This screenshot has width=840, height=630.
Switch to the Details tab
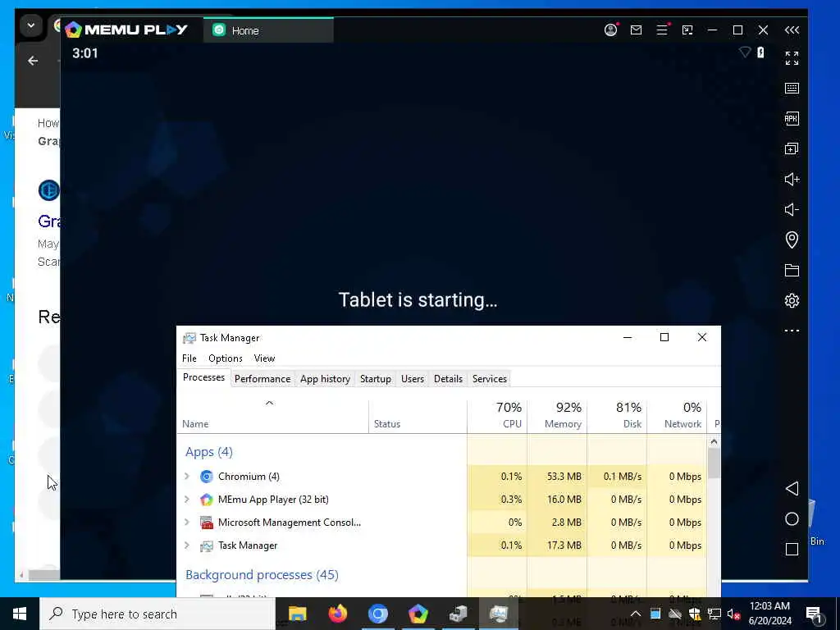[x=449, y=379]
